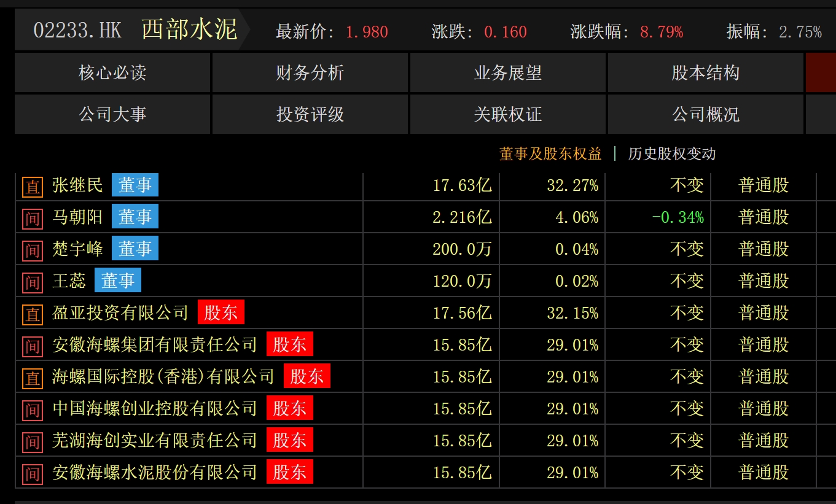836x504 pixels.
Task: Click the 间 icon beside 楚宇峰
Action: (x=33, y=250)
